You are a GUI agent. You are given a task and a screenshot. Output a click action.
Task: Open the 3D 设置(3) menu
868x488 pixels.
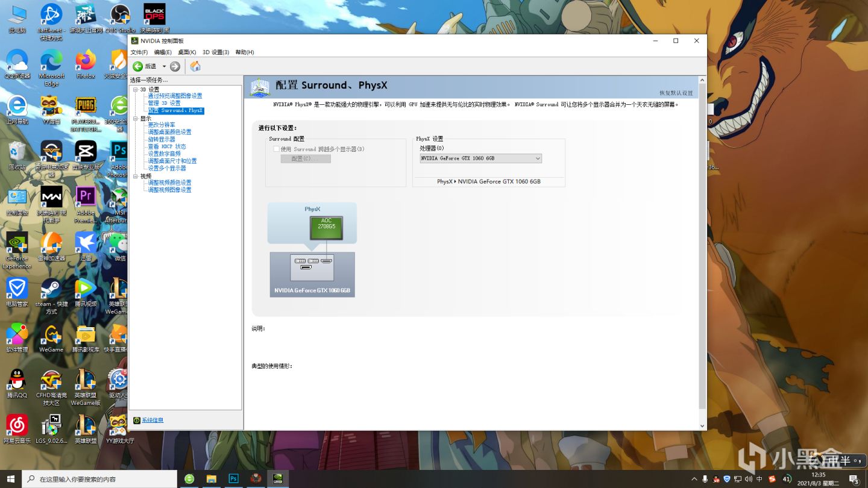tap(216, 52)
